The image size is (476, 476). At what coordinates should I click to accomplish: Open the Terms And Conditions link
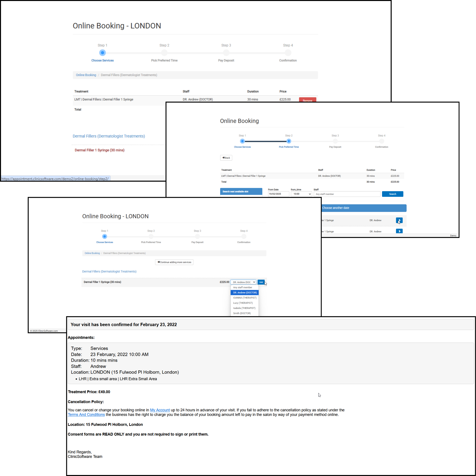click(x=86, y=415)
